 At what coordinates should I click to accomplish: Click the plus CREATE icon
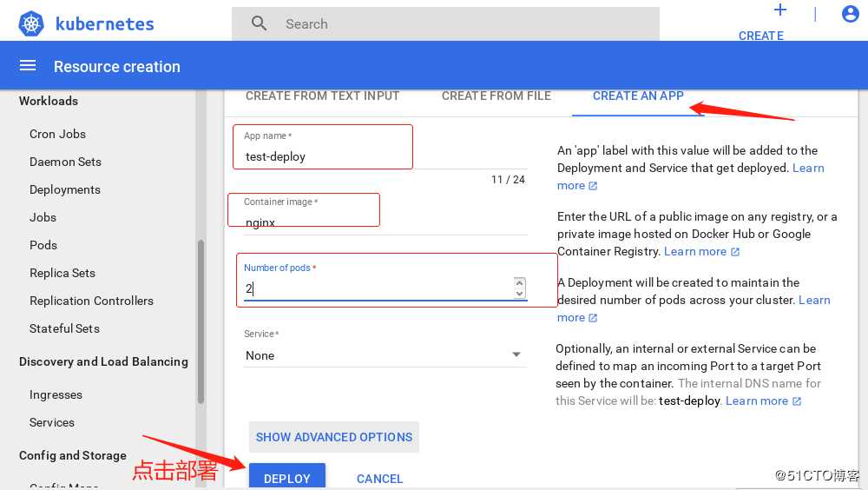click(780, 10)
